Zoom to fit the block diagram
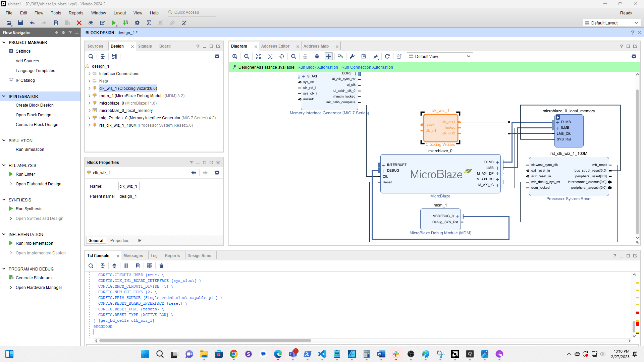 pos(258,56)
